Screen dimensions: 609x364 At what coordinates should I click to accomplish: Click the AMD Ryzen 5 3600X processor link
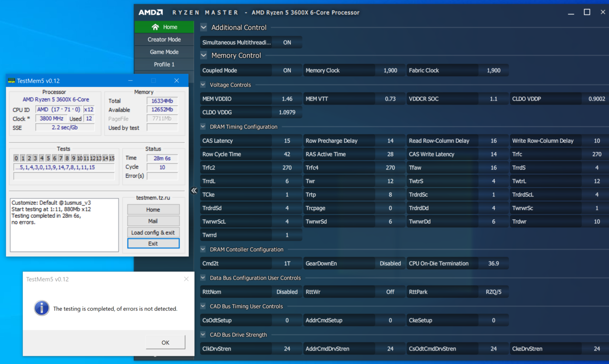point(56,100)
